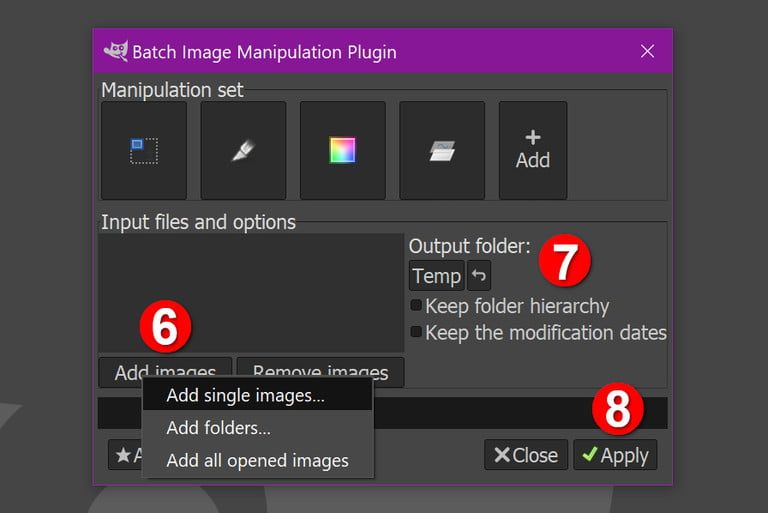Choose Temp output folder selector
The height and width of the screenshot is (513, 768).
(436, 276)
